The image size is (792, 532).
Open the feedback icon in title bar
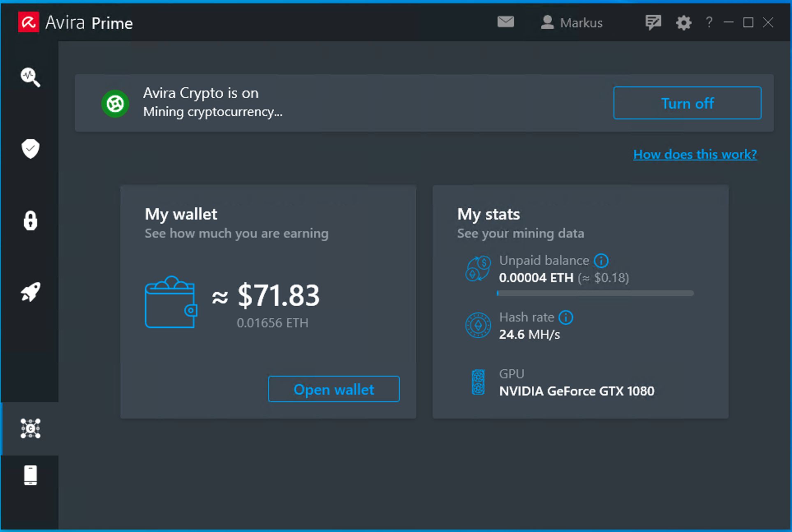653,22
